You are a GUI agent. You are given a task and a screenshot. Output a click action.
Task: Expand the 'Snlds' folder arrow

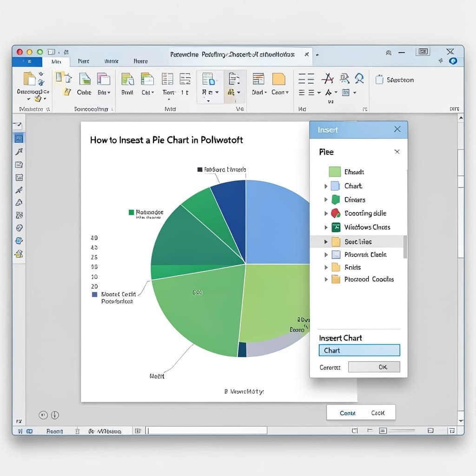[326, 267]
